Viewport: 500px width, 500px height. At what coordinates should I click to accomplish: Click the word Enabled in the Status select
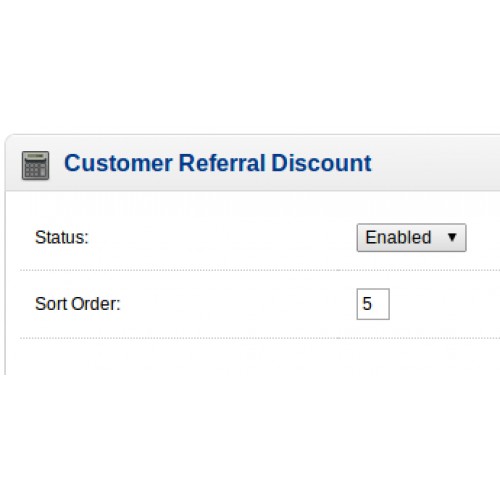click(x=398, y=237)
